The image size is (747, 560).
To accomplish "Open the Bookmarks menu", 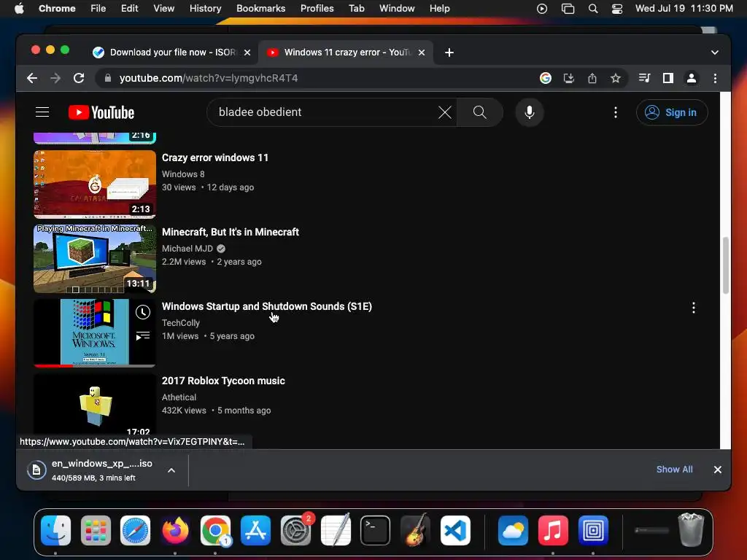I will tap(260, 9).
